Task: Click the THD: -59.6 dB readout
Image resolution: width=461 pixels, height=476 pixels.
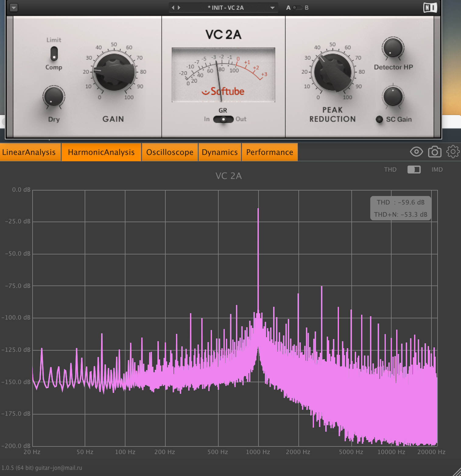Action: coord(401,202)
